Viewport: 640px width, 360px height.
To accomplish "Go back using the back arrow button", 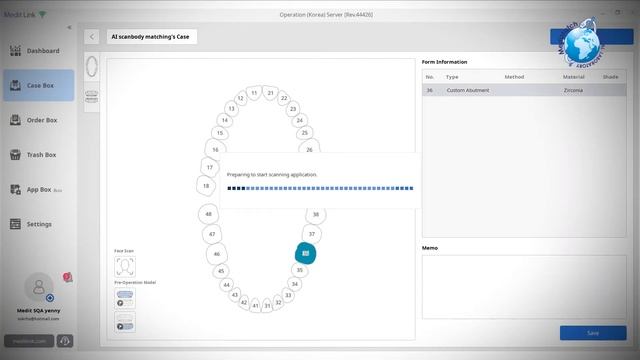I will point(92,37).
